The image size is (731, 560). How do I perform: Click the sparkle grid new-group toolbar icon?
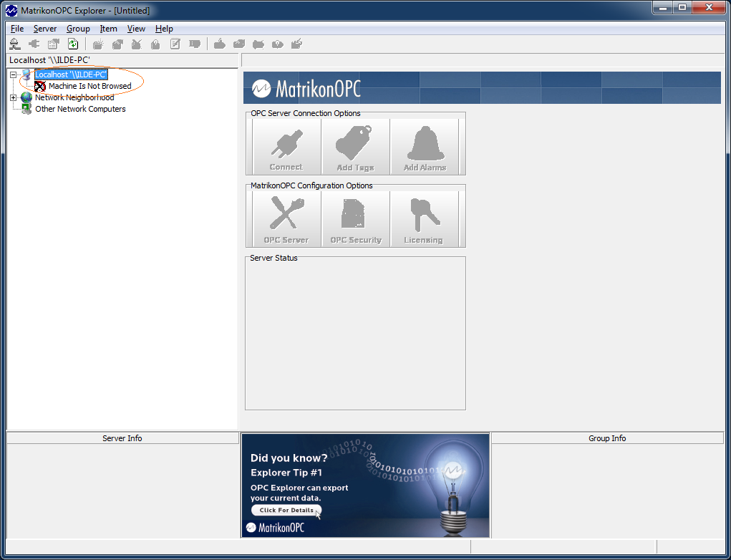click(x=98, y=44)
